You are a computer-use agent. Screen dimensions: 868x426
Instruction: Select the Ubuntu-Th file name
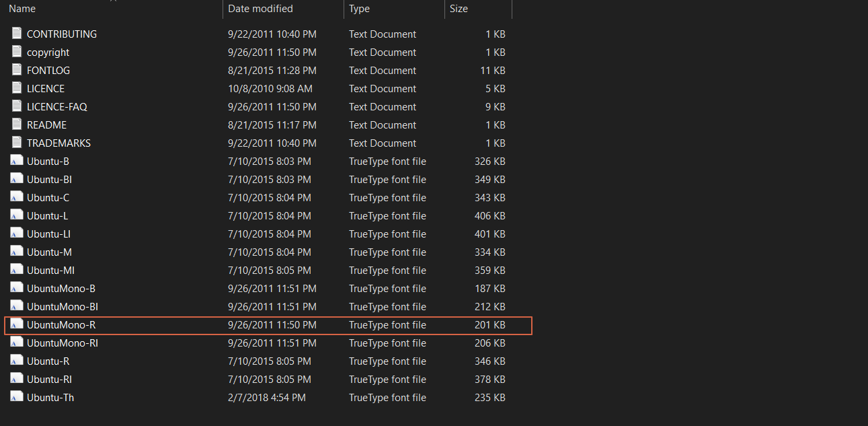[x=50, y=397]
